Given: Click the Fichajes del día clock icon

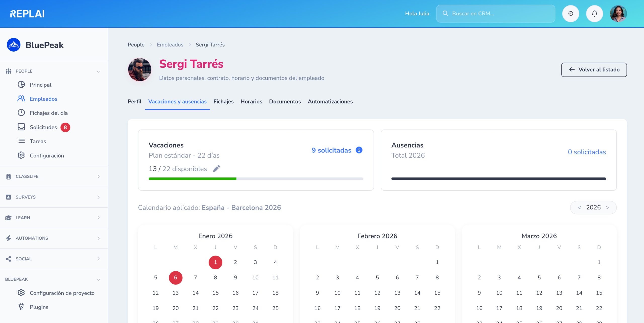Looking at the screenshot, I should tap(21, 113).
